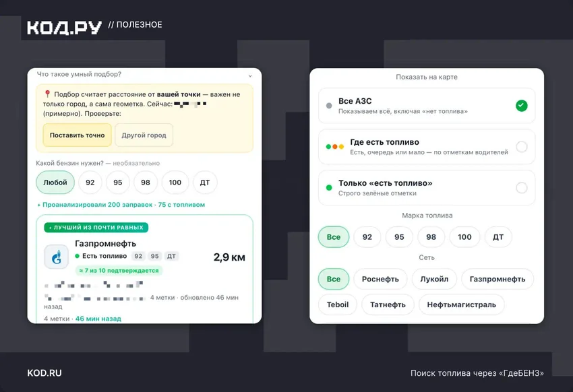Click "46 мин назад" green timestamp
573x392 pixels.
(x=98, y=319)
